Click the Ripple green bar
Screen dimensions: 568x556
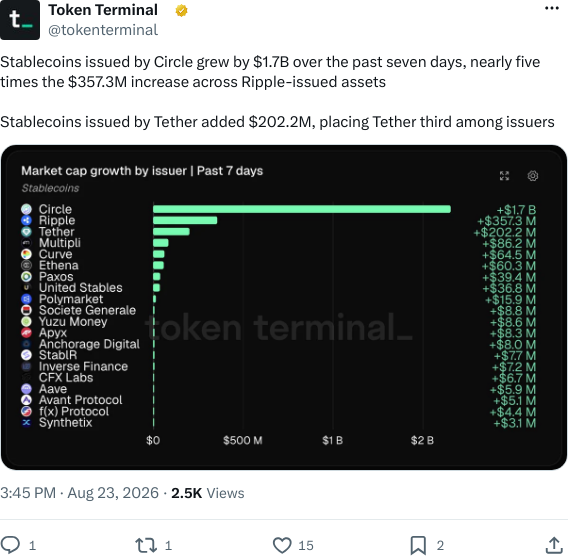tap(185, 220)
